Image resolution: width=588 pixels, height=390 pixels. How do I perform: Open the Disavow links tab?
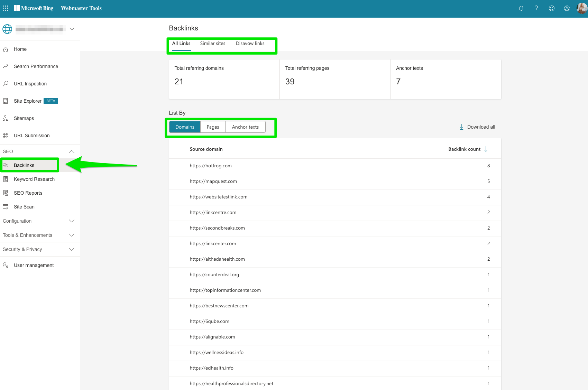coord(250,43)
